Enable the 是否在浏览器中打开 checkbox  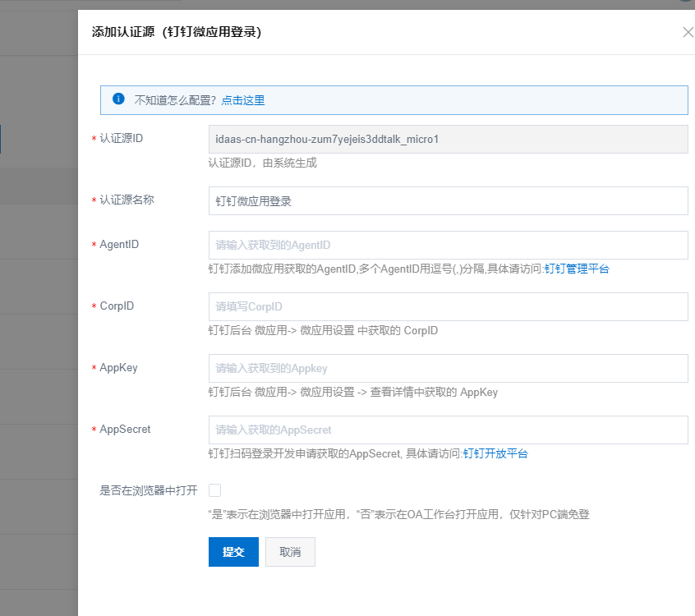point(215,490)
